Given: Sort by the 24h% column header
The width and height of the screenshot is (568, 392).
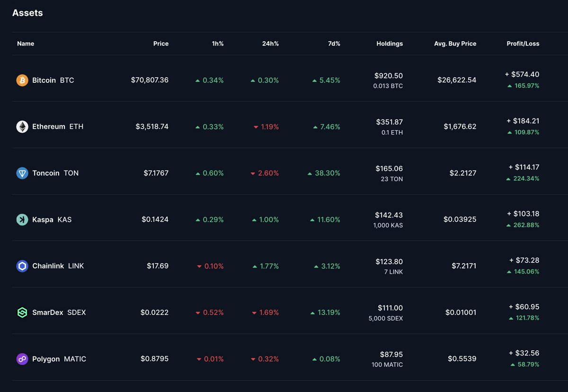Looking at the screenshot, I should (x=270, y=44).
